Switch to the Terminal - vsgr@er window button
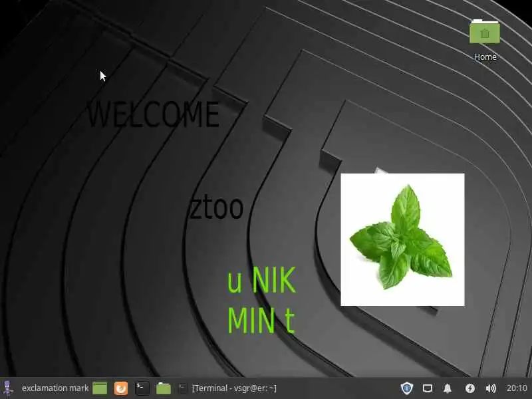The height and width of the screenshot is (399, 532). click(227, 388)
